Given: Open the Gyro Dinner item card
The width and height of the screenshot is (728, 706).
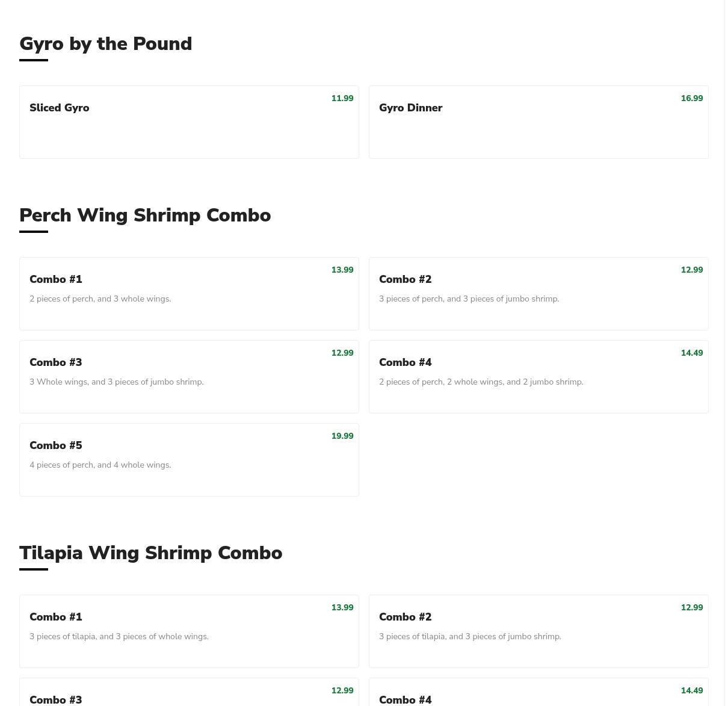Looking at the screenshot, I should (538, 122).
